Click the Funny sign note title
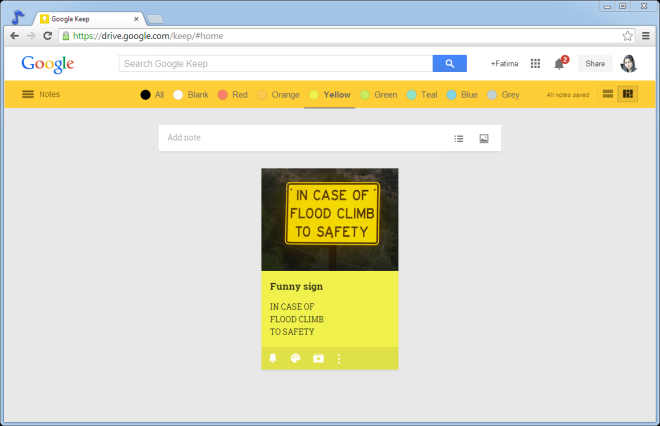 click(x=296, y=286)
